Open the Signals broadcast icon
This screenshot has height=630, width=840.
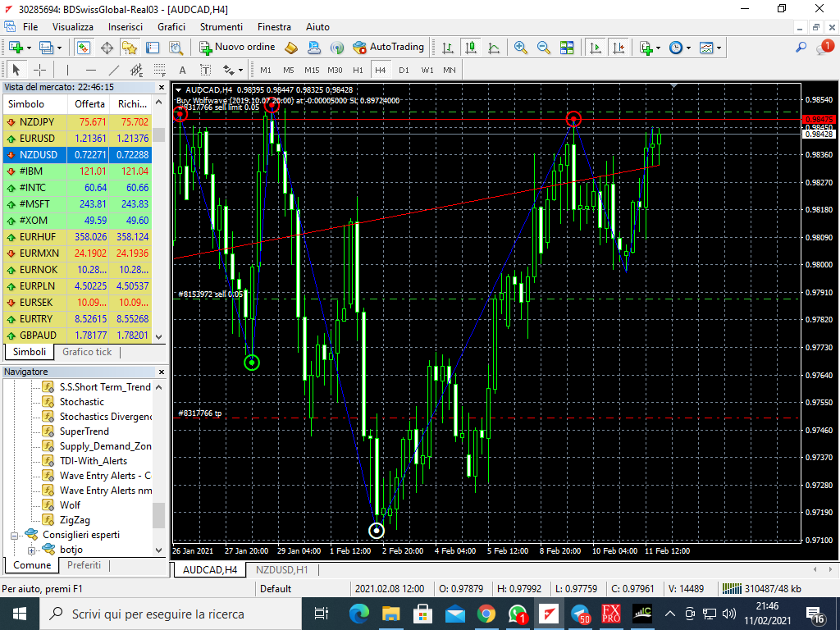336,48
